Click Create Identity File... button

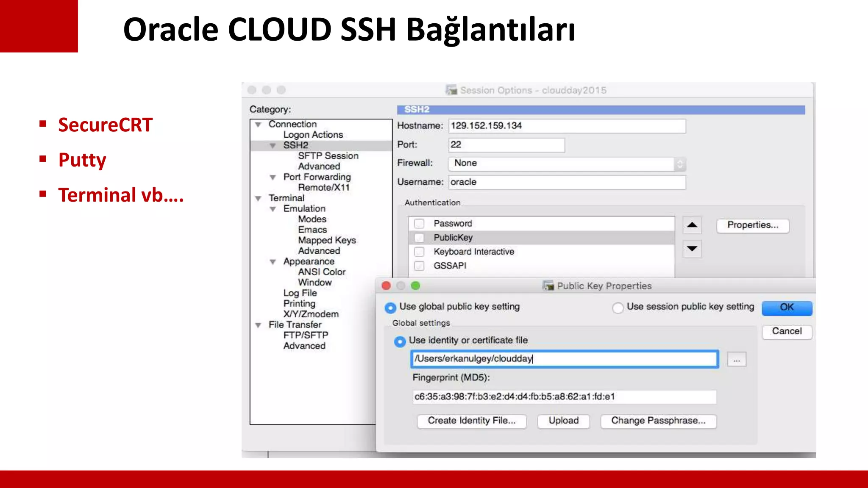pos(472,421)
